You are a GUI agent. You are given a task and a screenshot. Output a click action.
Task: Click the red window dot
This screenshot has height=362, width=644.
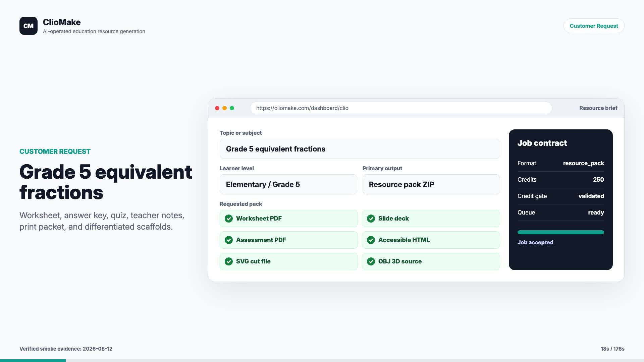pyautogui.click(x=217, y=108)
